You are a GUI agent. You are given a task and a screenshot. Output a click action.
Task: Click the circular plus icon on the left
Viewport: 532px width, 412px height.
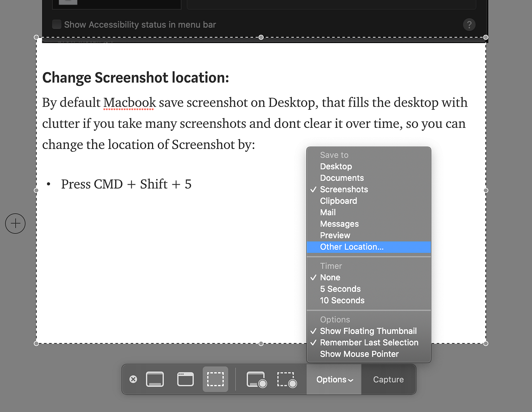pos(15,223)
